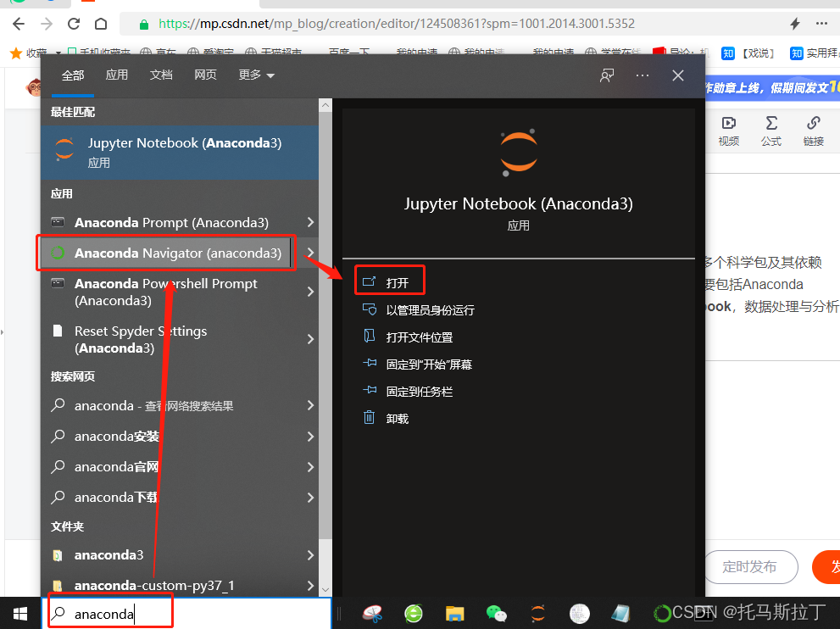Click the results scrollbar down arrow
Image resolution: width=840 pixels, height=629 pixels.
coord(325,590)
